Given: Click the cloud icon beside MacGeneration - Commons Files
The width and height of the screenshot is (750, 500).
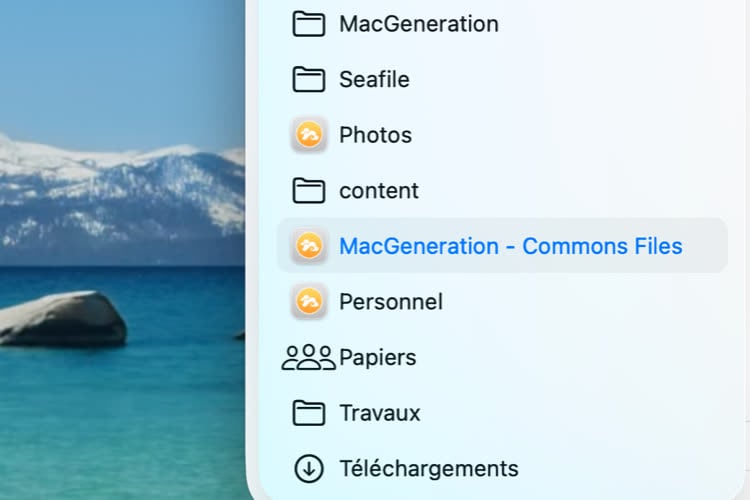Looking at the screenshot, I should pos(309,246).
